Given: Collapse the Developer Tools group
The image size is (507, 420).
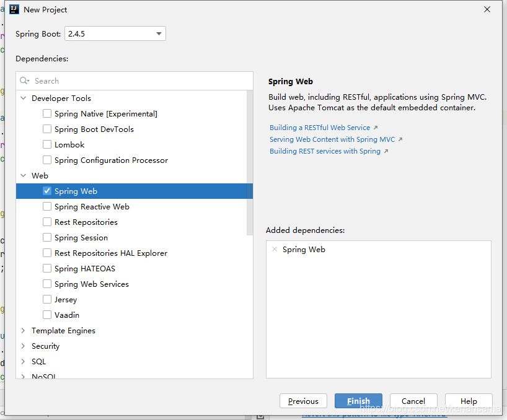Looking at the screenshot, I should 24,98.
